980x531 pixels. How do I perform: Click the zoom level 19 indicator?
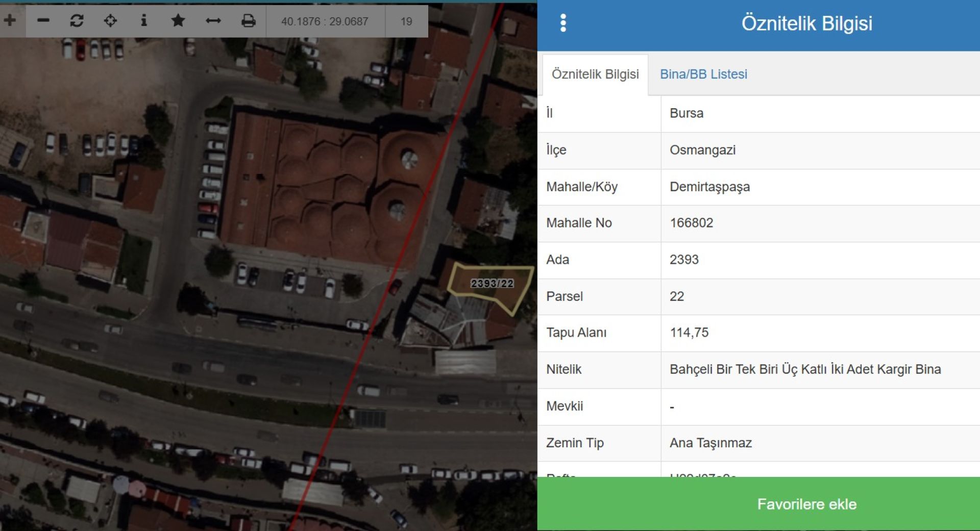(x=406, y=21)
